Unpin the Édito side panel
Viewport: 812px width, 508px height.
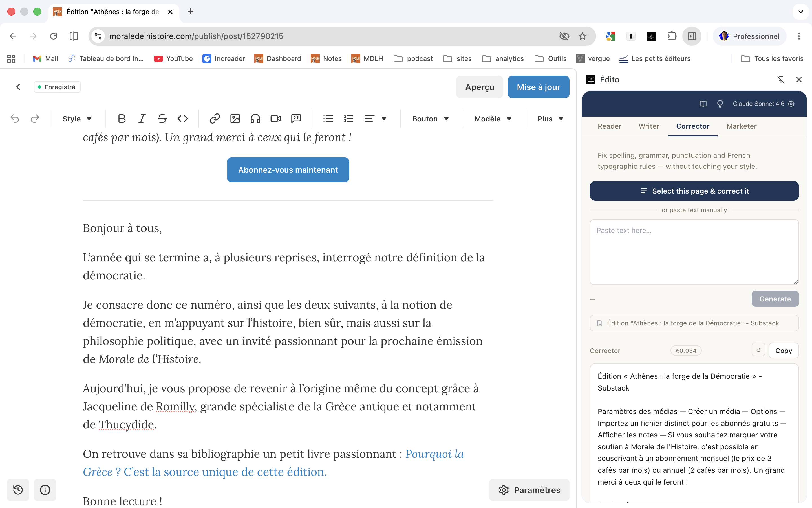pos(781,80)
